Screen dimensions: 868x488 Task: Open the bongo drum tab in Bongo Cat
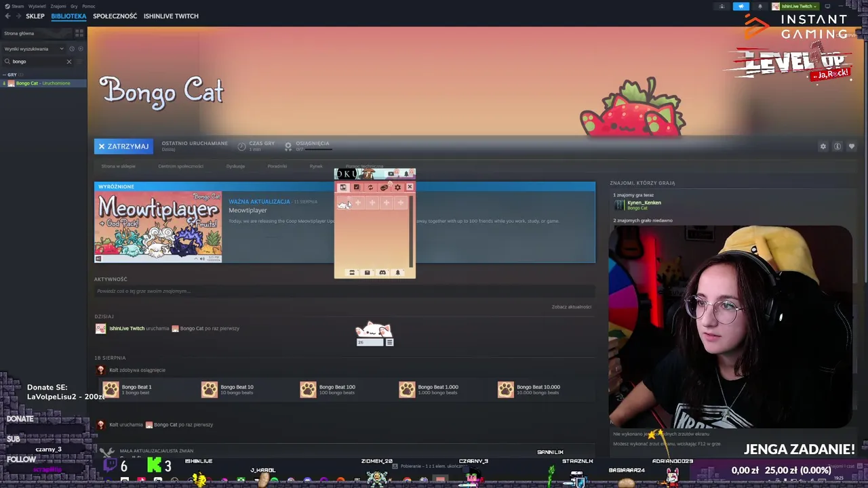[x=384, y=188]
